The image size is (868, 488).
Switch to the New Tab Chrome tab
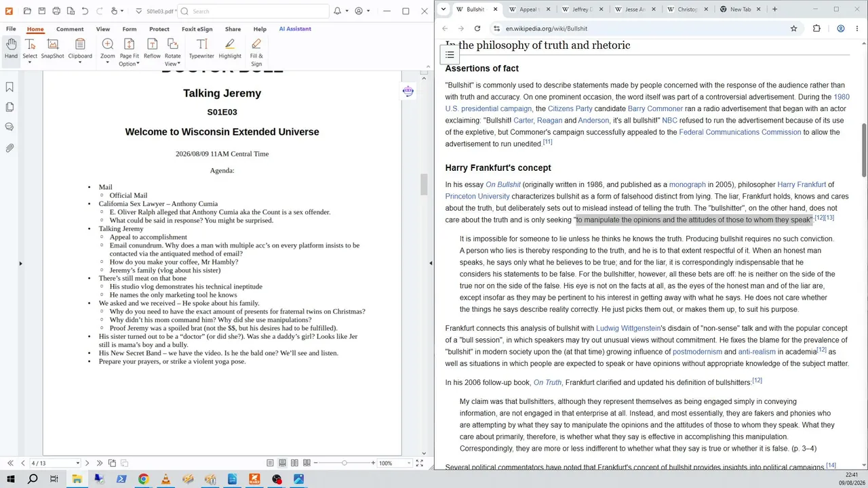click(739, 9)
